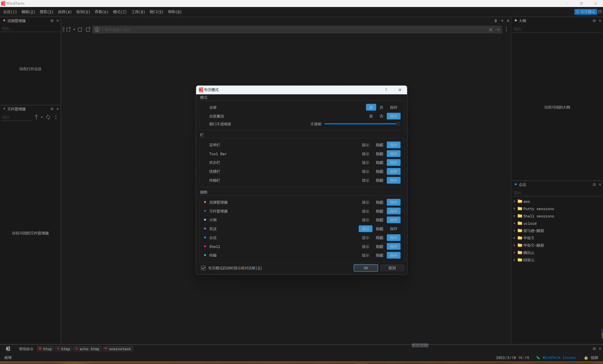Open the 查看(6) menu
This screenshot has width=603, height=364.
coord(101,12)
